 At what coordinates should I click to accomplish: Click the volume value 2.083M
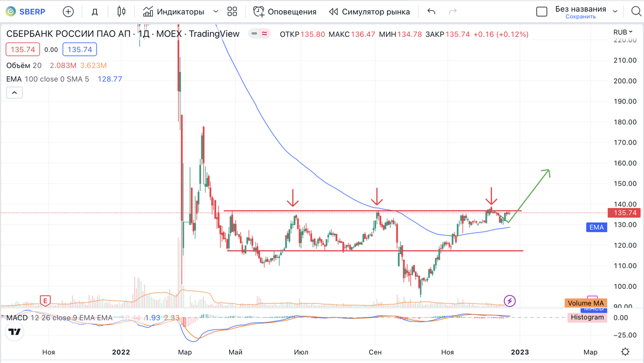(62, 65)
